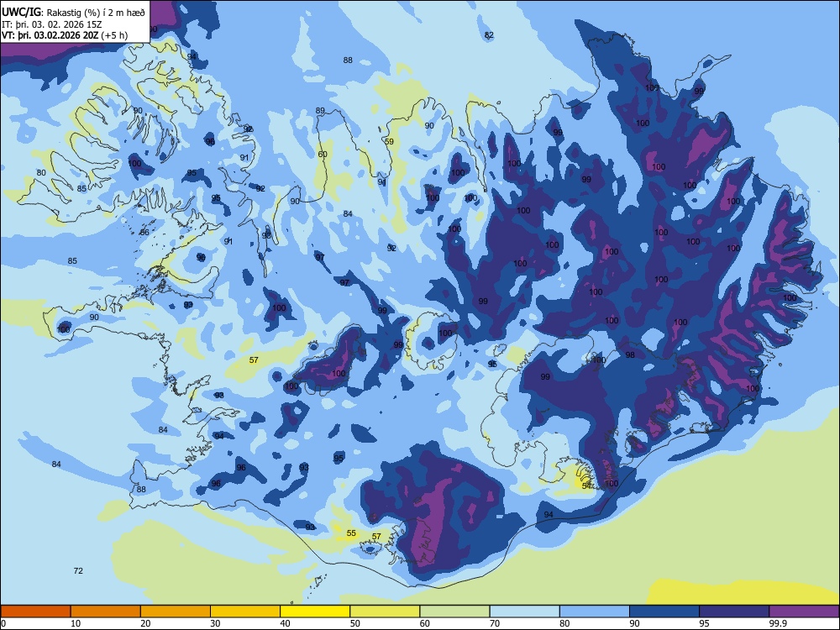Click the indigo 95–99.9 legend swatch
This screenshot has width=840, height=630.
(734, 612)
